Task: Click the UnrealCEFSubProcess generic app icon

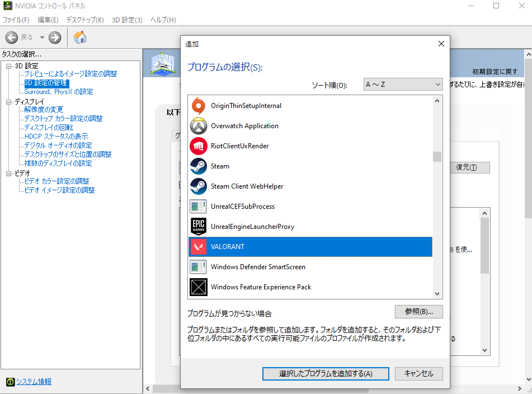Action: [198, 207]
